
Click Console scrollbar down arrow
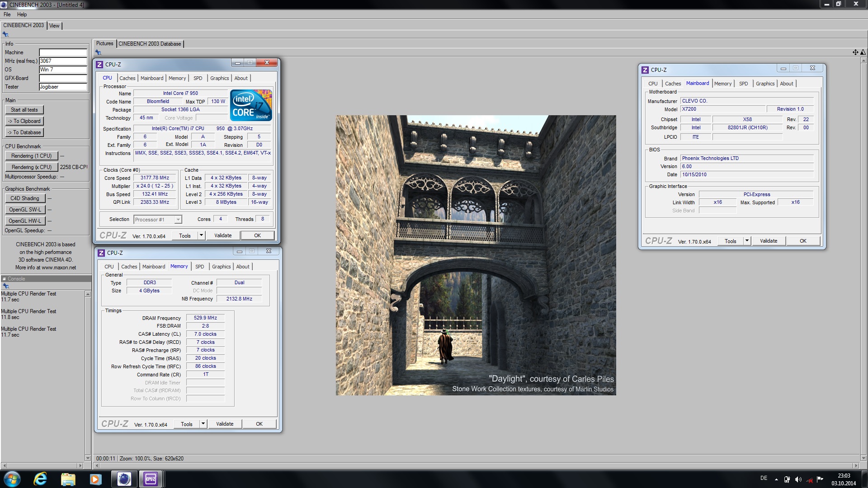[88, 458]
